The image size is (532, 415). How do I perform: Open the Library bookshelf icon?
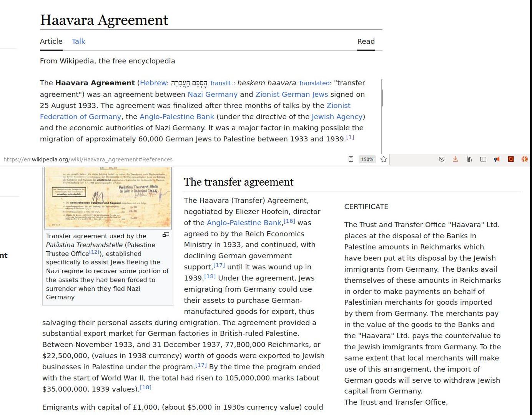point(469,159)
